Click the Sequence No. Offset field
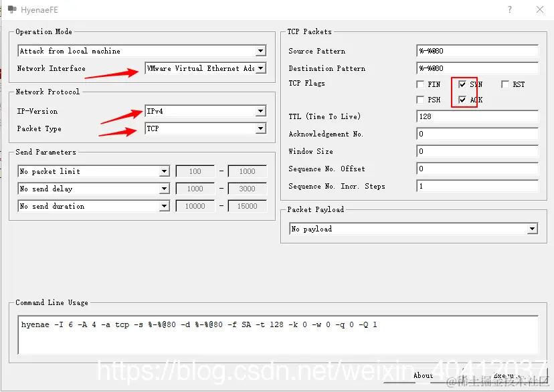Screen dimensions: 554x392 477,169
